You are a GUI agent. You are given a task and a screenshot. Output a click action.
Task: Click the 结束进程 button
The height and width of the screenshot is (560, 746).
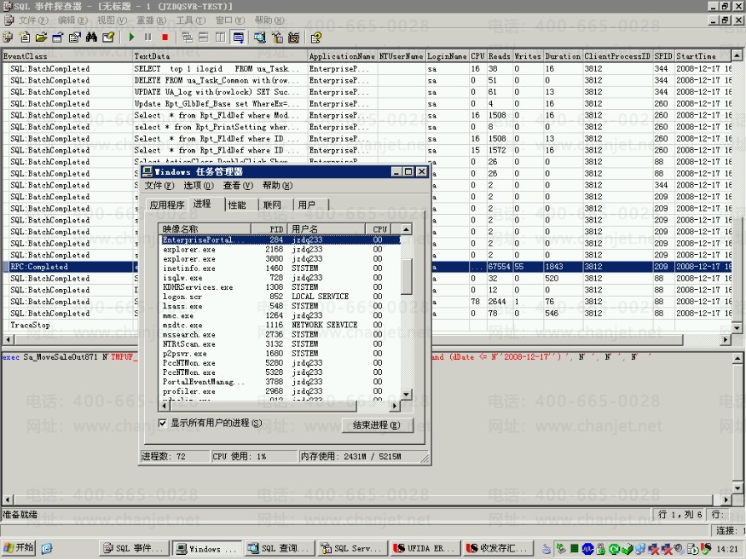pyautogui.click(x=376, y=424)
